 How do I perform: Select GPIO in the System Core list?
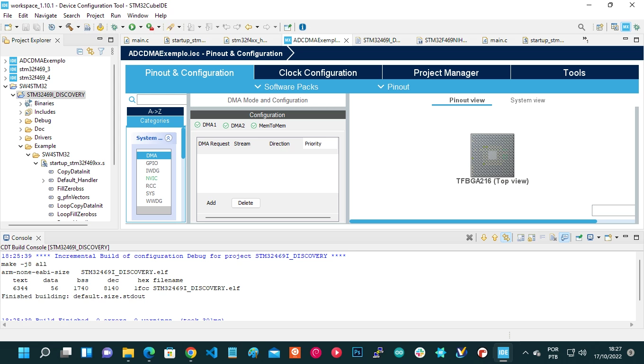pos(152,163)
